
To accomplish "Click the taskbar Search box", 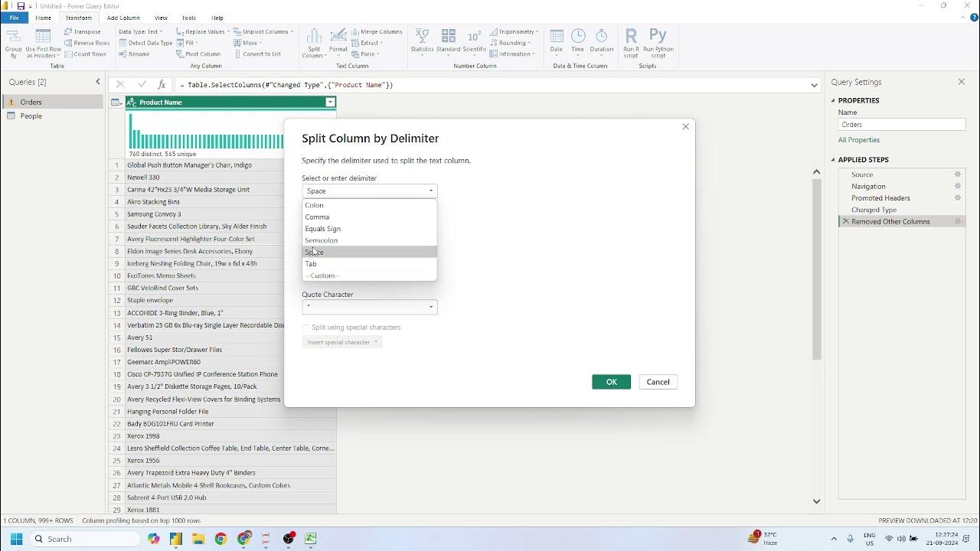I will tap(85, 539).
